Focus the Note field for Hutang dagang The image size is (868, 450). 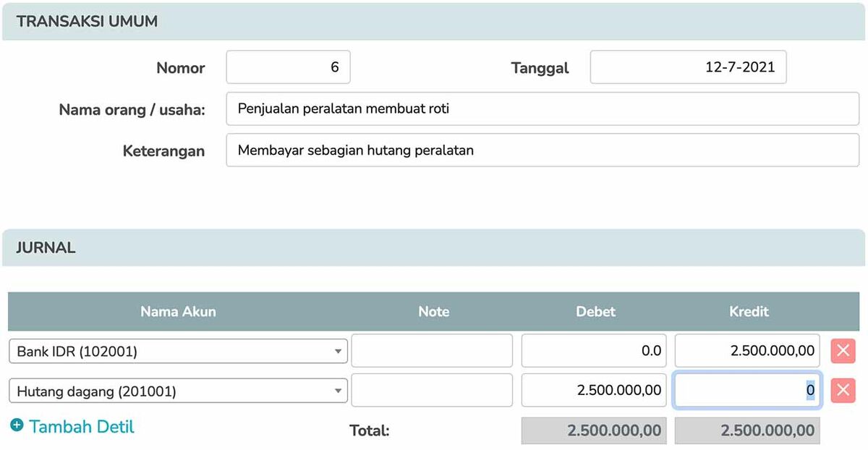(432, 391)
